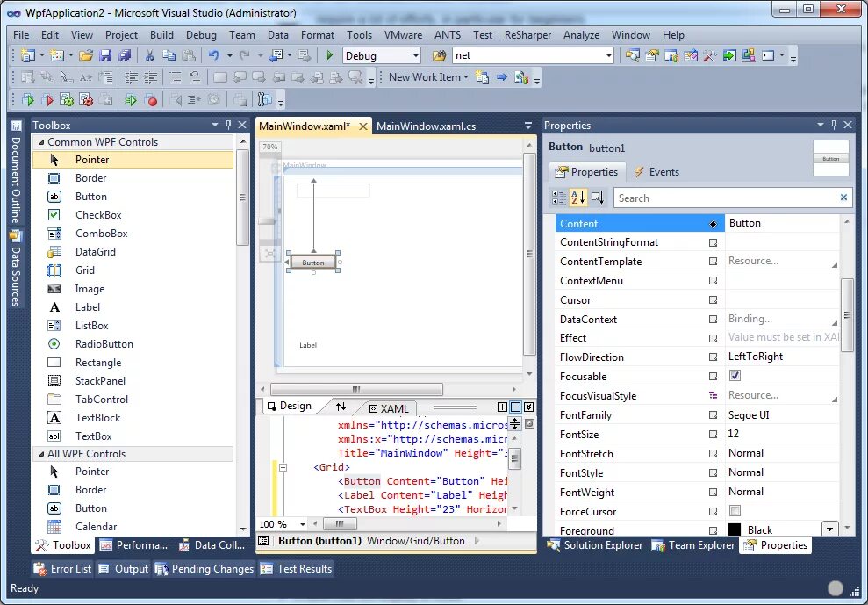Select the RadioButton control in the Toolbox
This screenshot has height=605, width=868.
click(104, 344)
